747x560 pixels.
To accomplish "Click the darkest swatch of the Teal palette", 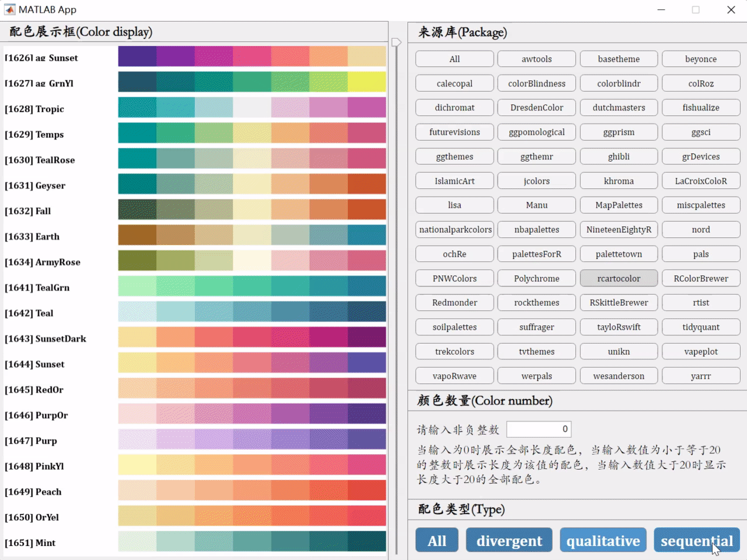I will 367,311.
